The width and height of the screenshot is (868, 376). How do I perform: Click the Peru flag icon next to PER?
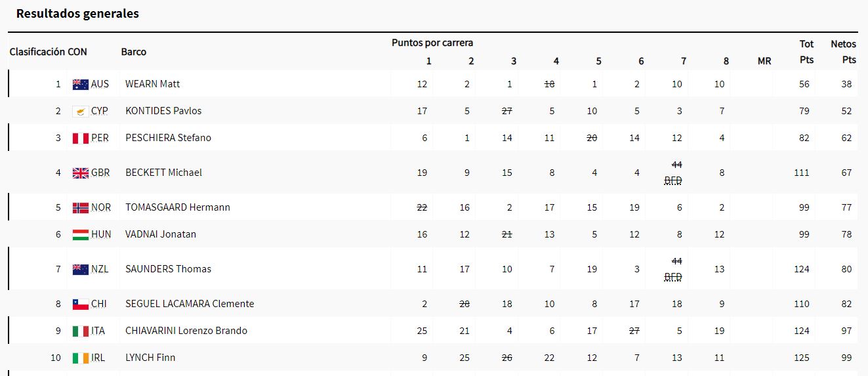80,138
